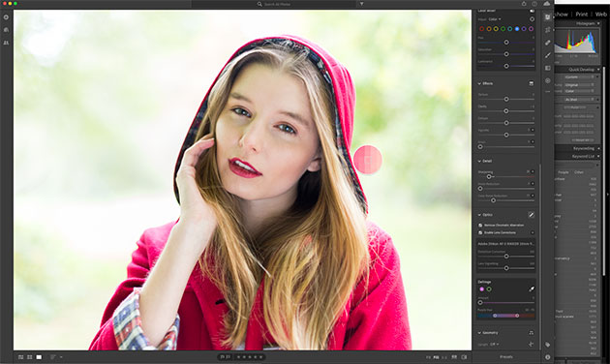Open the Color Mixer Adjust dropdown
Image resolution: width=610 pixels, height=364 pixels.
(495, 19)
